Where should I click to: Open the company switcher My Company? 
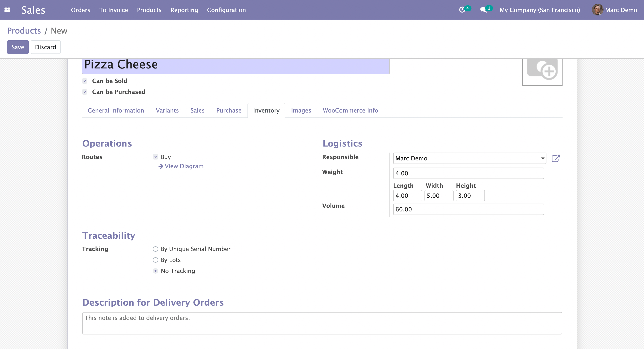point(540,10)
